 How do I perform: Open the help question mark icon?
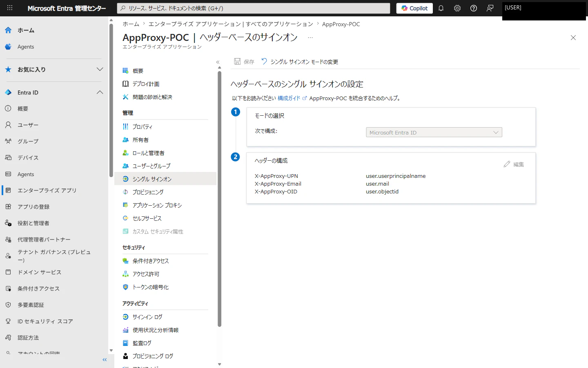click(x=474, y=8)
